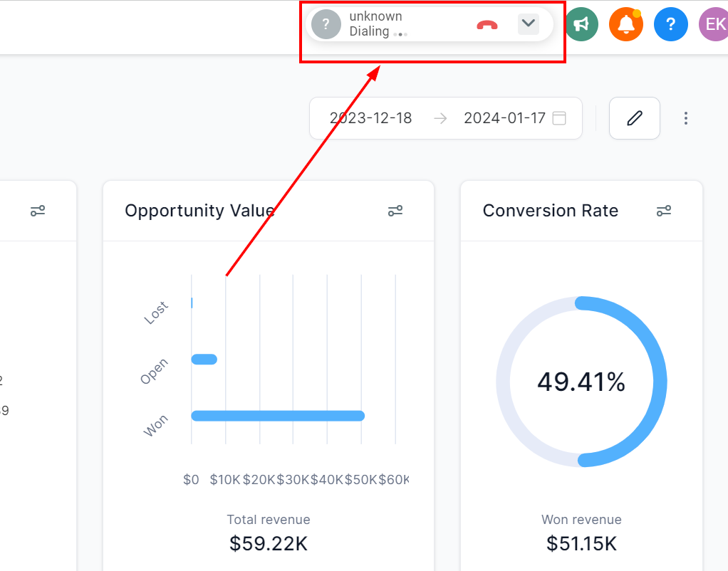The image size is (728, 571).
Task: Click the Lost axis label
Action: click(156, 313)
